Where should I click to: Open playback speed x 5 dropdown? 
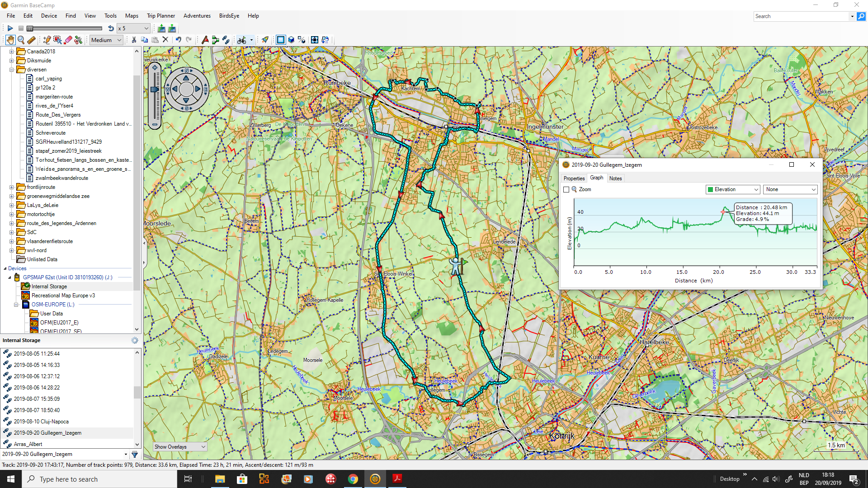[x=133, y=28]
